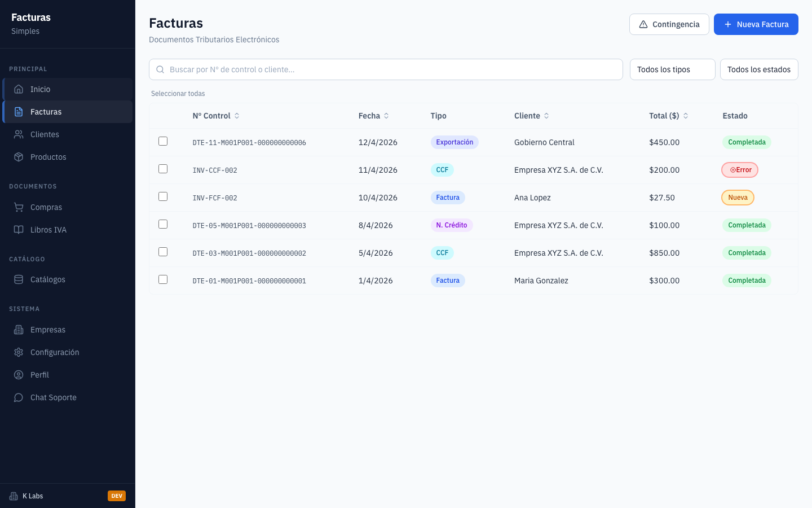Go to Inicio in sidebar
812x508 pixels.
click(x=68, y=89)
